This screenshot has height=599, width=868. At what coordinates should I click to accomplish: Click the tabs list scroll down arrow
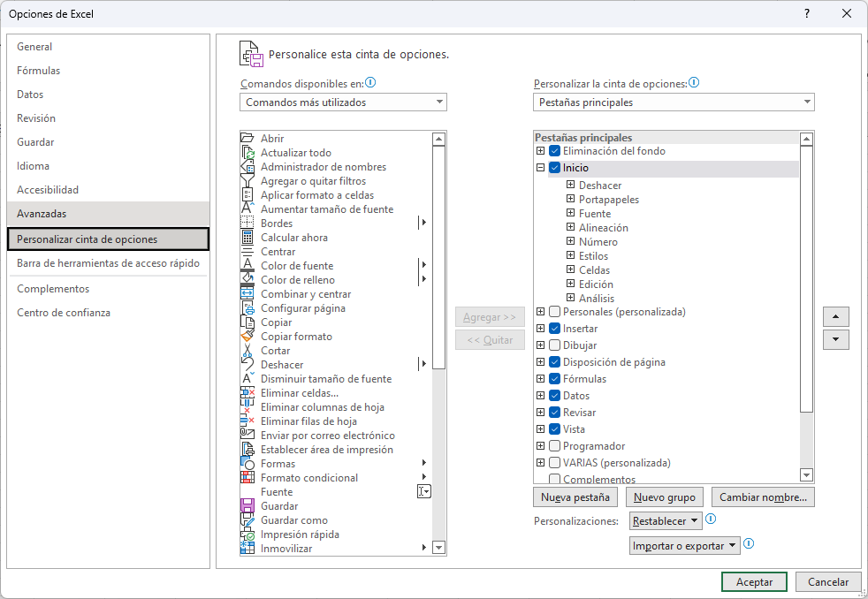coord(806,474)
